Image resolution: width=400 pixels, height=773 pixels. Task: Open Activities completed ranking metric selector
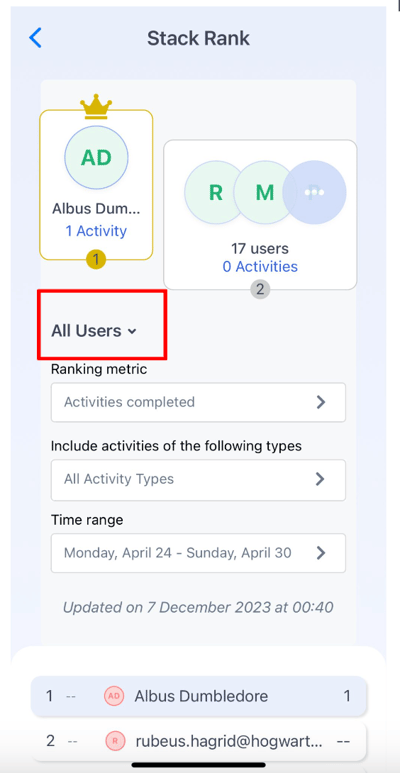click(x=198, y=402)
